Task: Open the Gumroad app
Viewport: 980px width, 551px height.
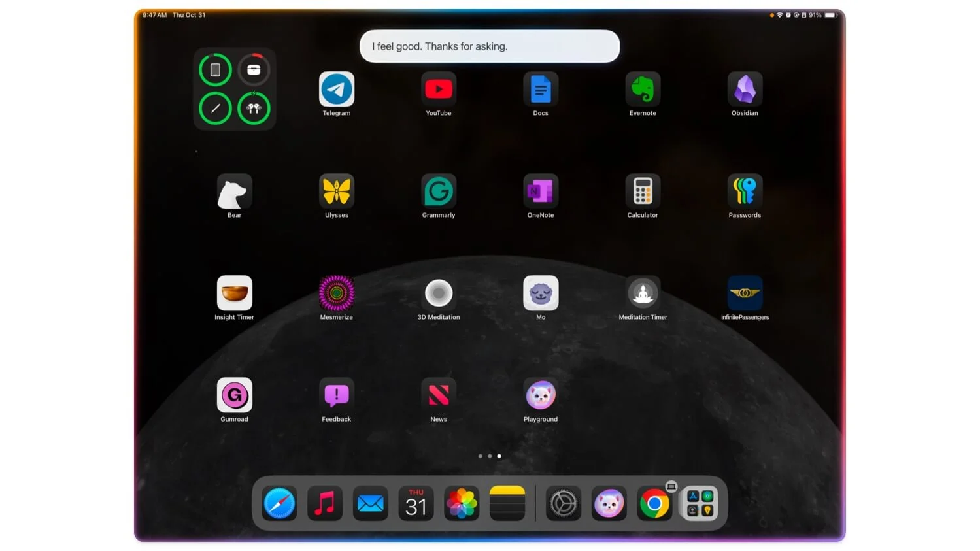Action: click(x=234, y=395)
